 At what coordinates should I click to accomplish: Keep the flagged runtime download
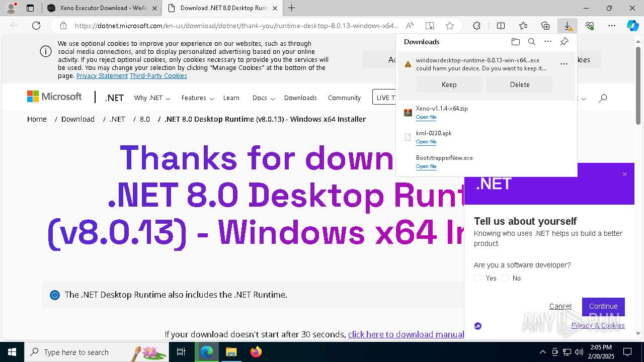[x=449, y=84]
